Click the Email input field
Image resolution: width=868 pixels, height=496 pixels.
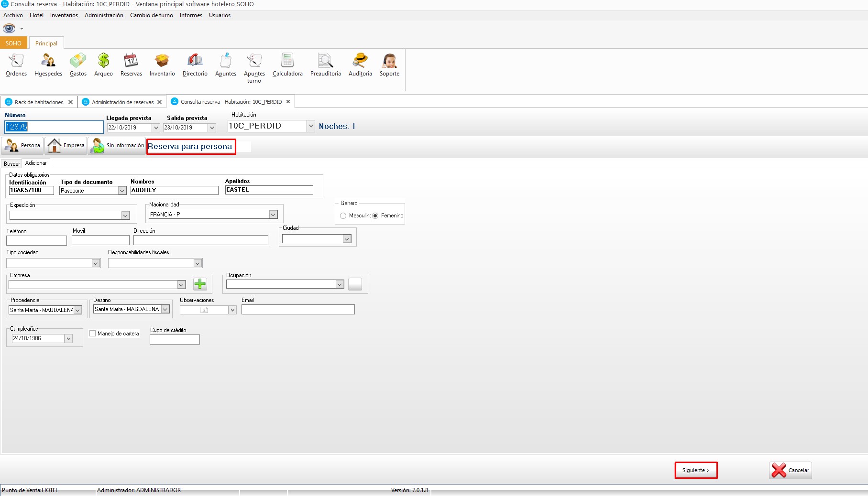[x=297, y=310]
